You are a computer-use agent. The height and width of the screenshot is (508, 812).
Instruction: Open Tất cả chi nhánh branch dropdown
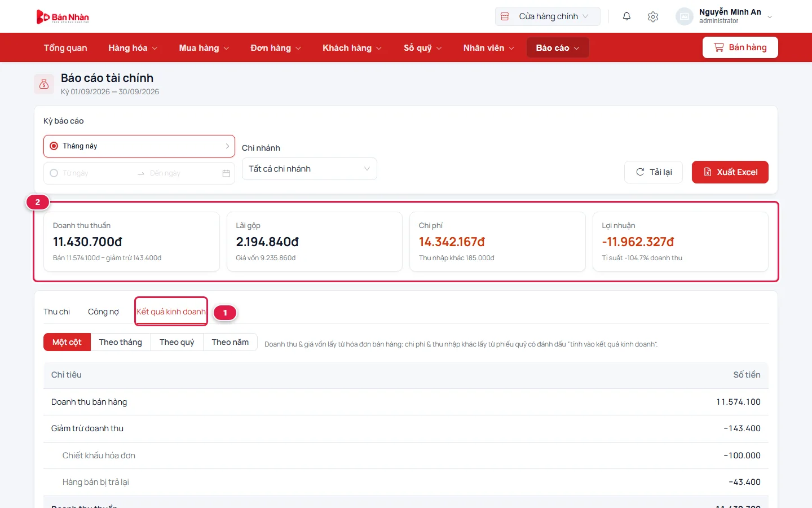coord(310,169)
